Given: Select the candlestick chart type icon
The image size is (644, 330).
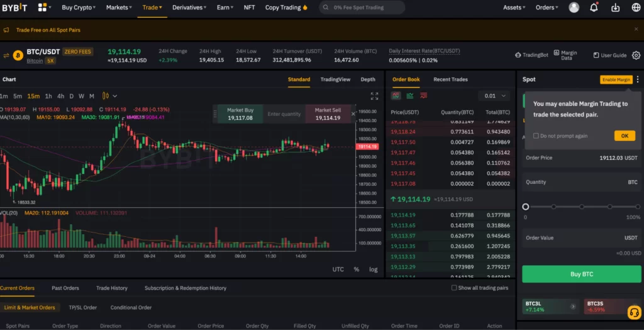Looking at the screenshot, I should [x=106, y=96].
